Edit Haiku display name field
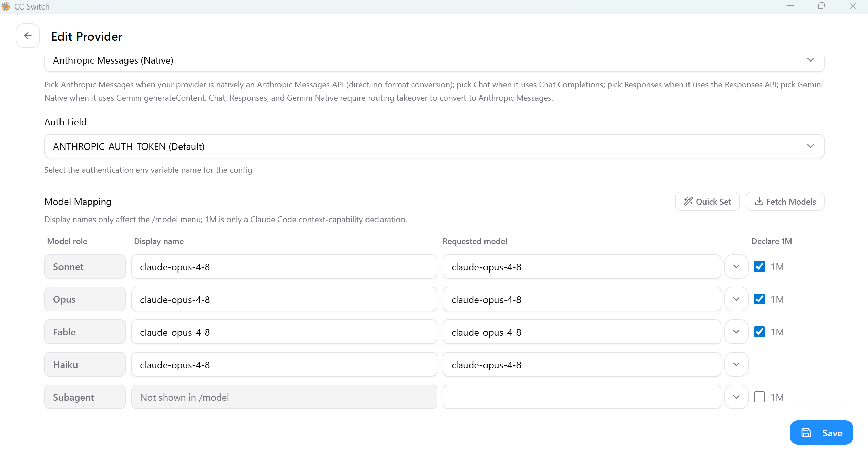 pos(284,365)
